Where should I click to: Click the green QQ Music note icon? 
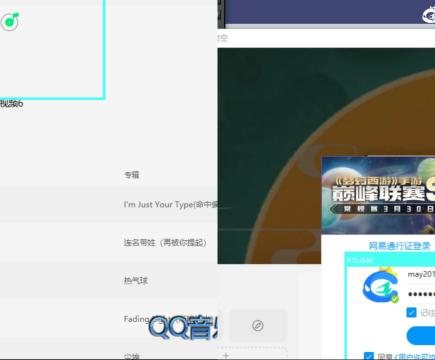(10, 22)
